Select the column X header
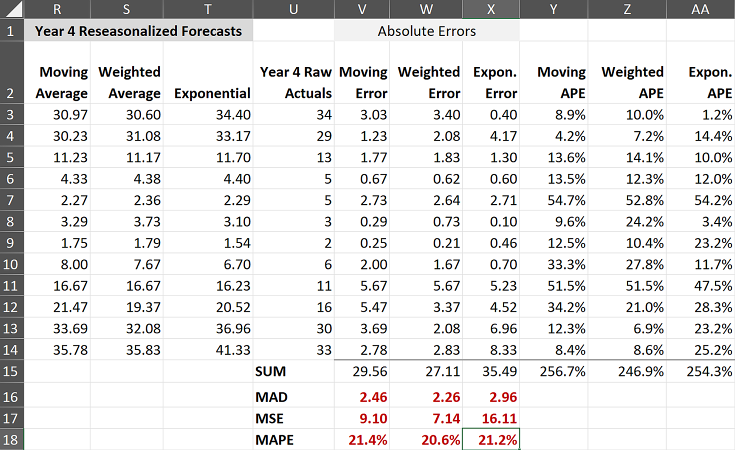The image size is (735, 450). tap(490, 9)
